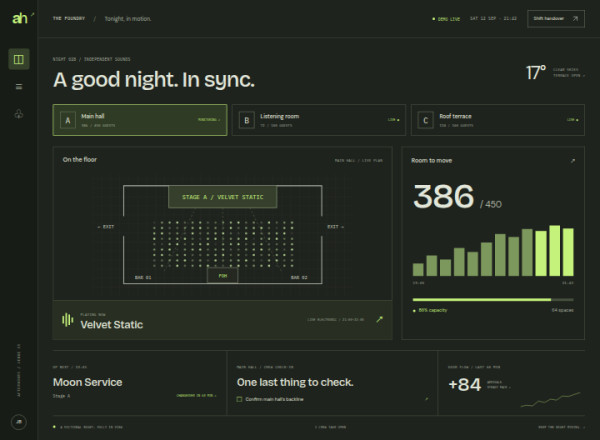Click the green status dot in footer
The height and width of the screenshot is (440, 600).
click(x=54, y=427)
